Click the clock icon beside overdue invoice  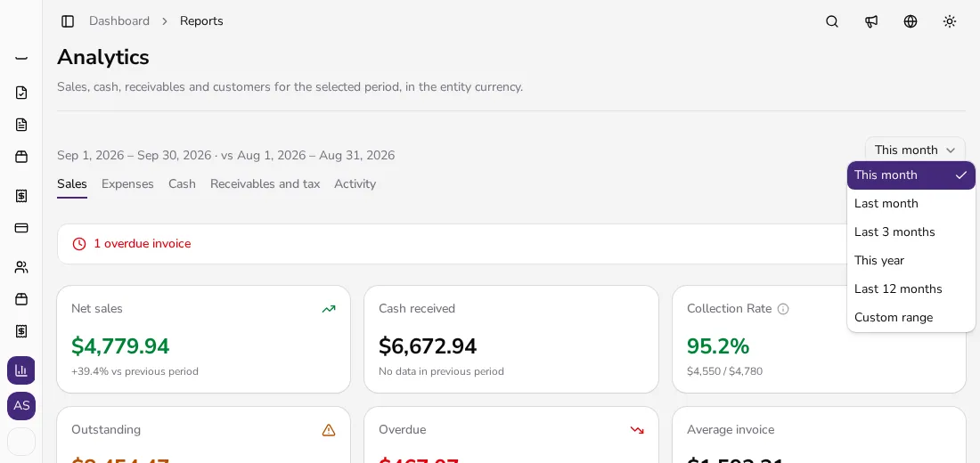point(79,244)
